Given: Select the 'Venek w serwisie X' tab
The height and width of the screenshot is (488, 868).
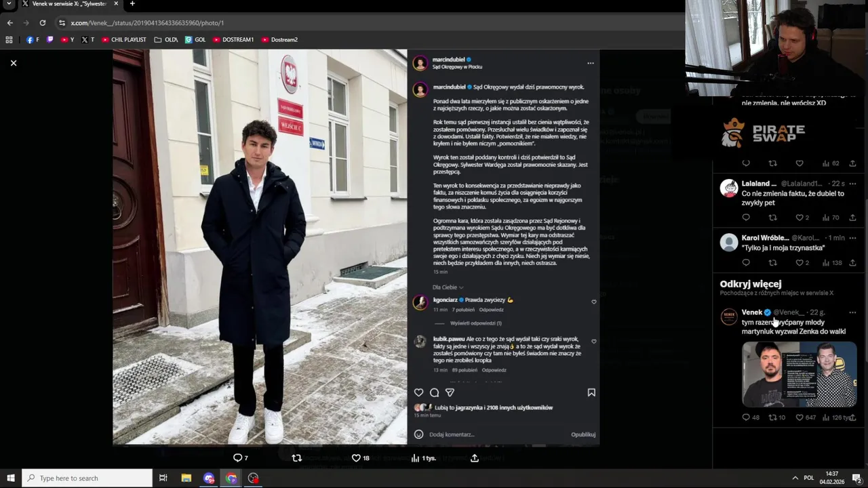Looking at the screenshot, I should coord(70,4).
